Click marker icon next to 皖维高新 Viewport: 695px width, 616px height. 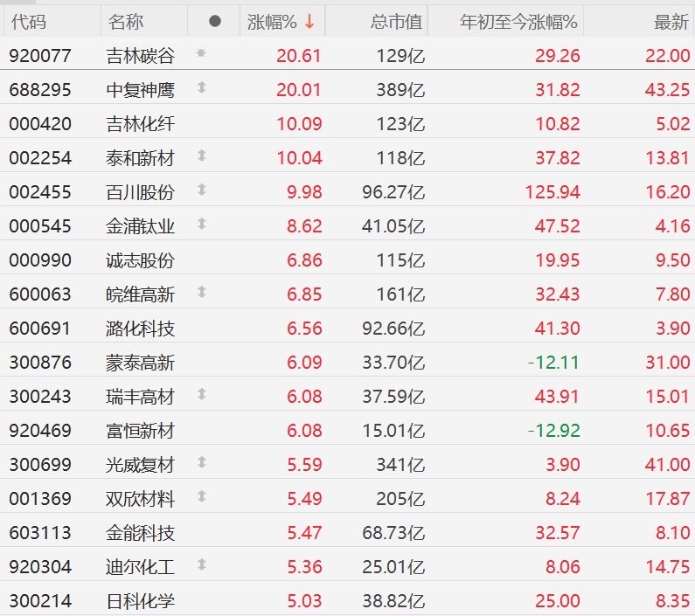pyautogui.click(x=202, y=292)
